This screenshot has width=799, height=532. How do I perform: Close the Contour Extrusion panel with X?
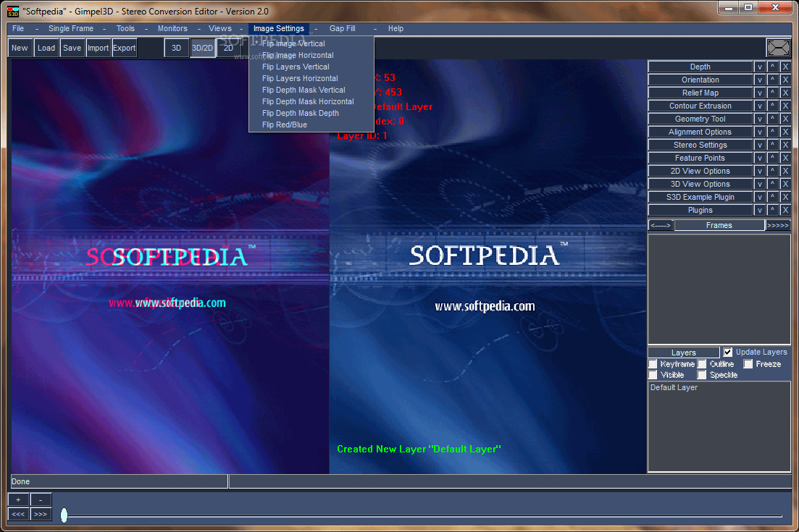point(785,106)
